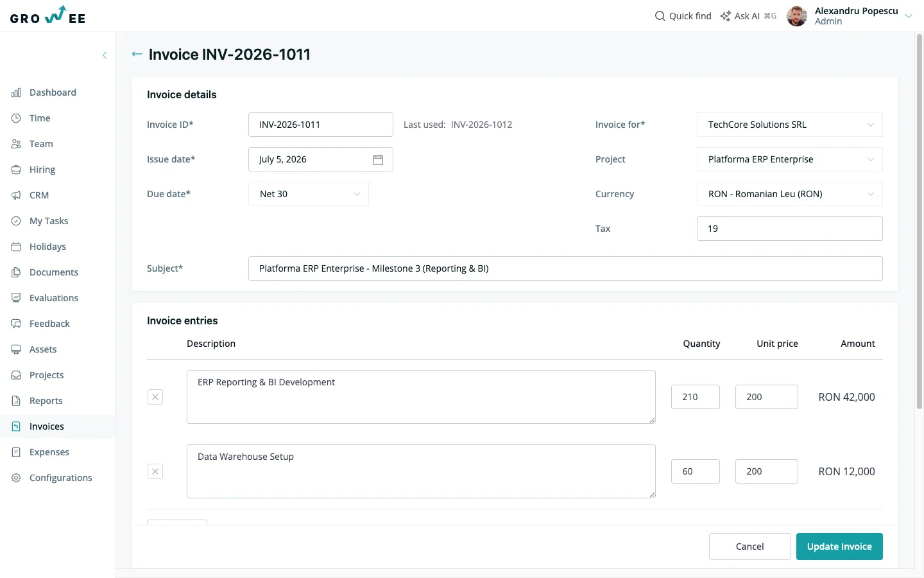Open the CRM section
Screen dimensions: 924x578
point(58,195)
